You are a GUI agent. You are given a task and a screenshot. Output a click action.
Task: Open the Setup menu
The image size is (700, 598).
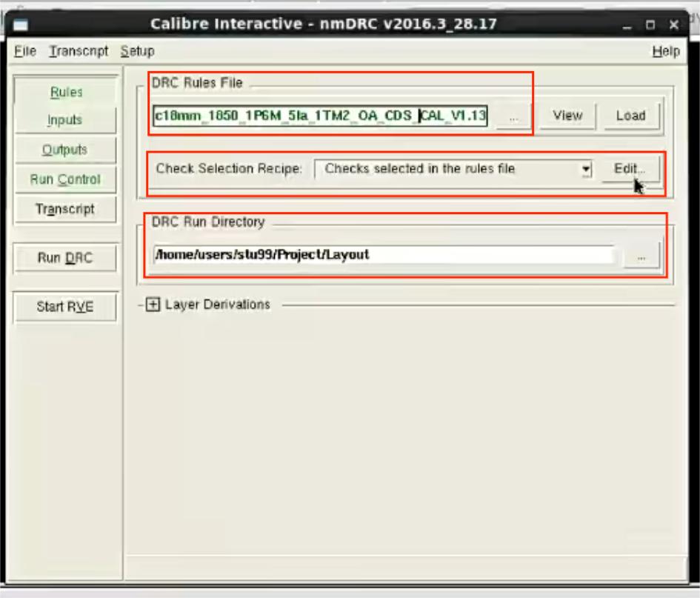[138, 51]
